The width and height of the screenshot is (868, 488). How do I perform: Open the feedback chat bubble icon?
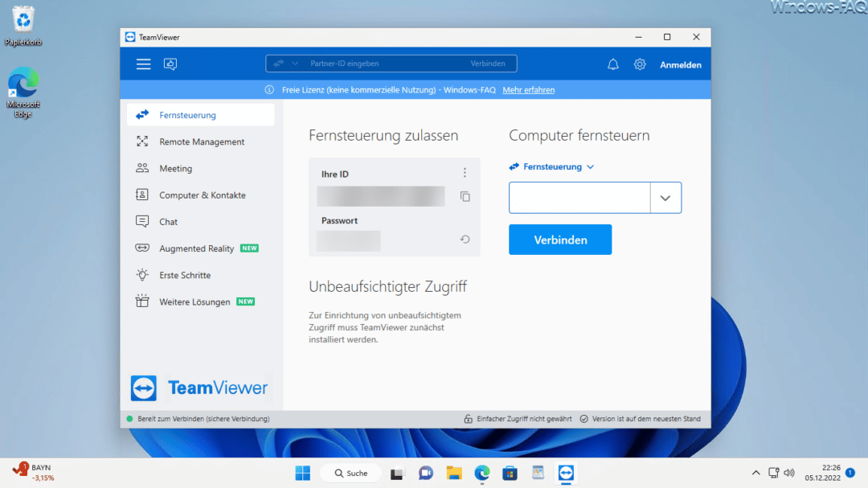click(170, 64)
